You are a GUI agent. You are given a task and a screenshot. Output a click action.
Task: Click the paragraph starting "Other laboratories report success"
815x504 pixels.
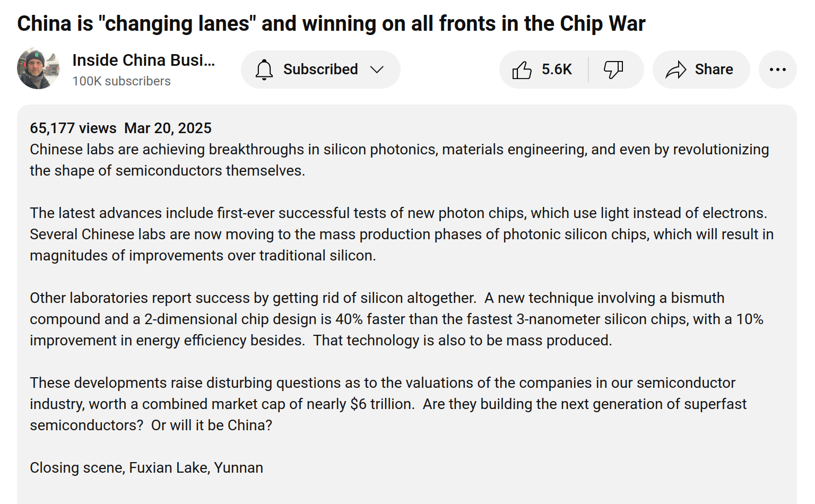point(396,319)
